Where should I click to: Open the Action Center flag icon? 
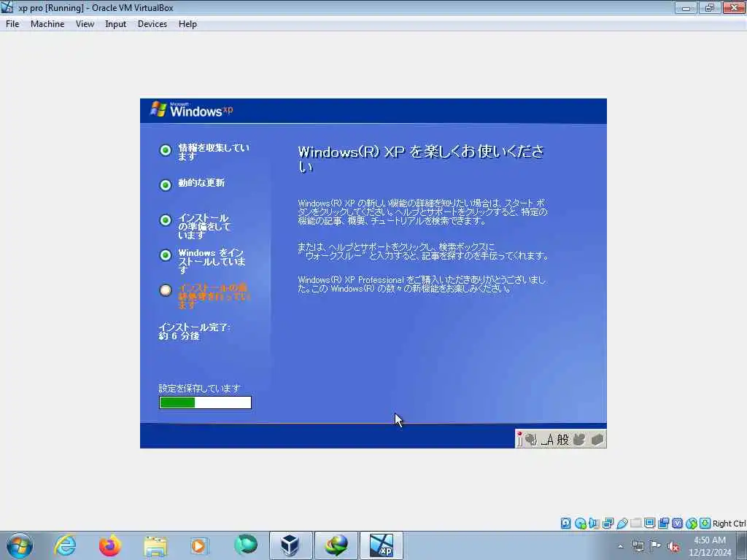pyautogui.click(x=656, y=546)
